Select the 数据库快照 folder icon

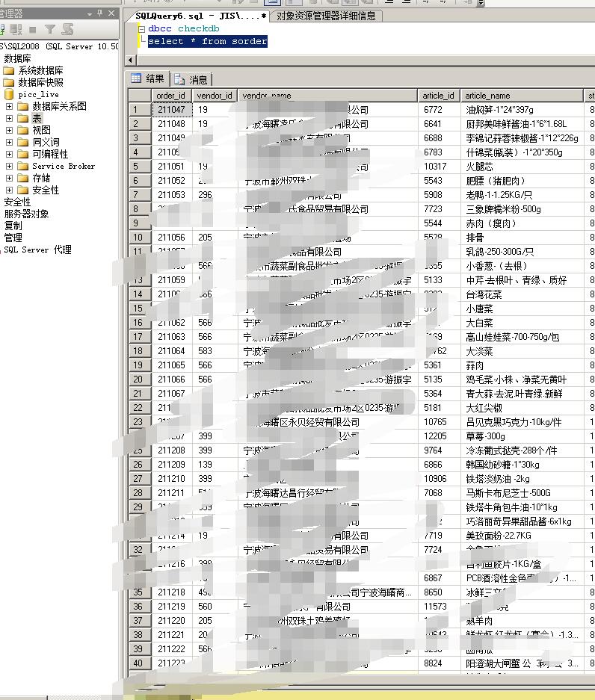tap(8, 83)
